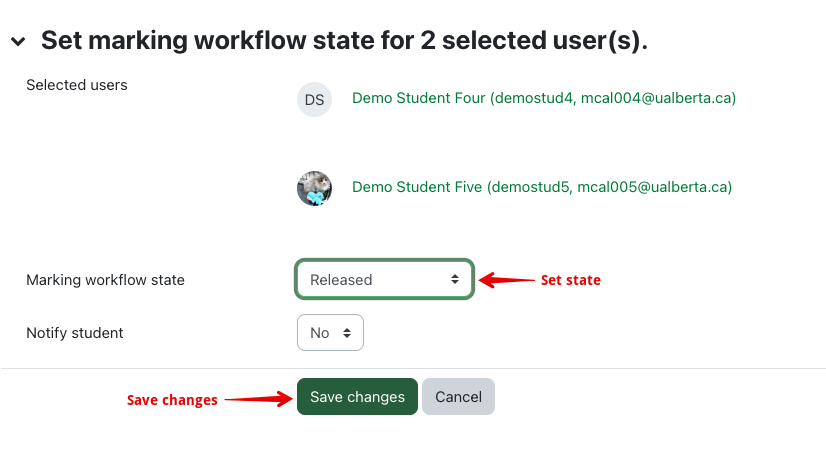The height and width of the screenshot is (455, 826).
Task: Click the Selected users label
Action: pyautogui.click(x=77, y=85)
